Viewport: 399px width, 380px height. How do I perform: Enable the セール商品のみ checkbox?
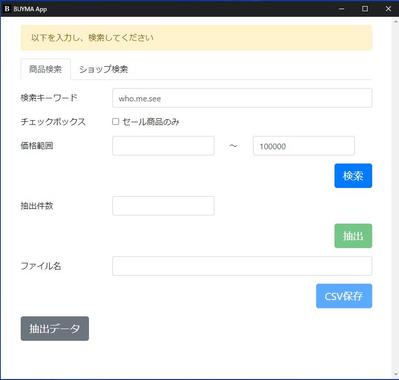coord(115,122)
